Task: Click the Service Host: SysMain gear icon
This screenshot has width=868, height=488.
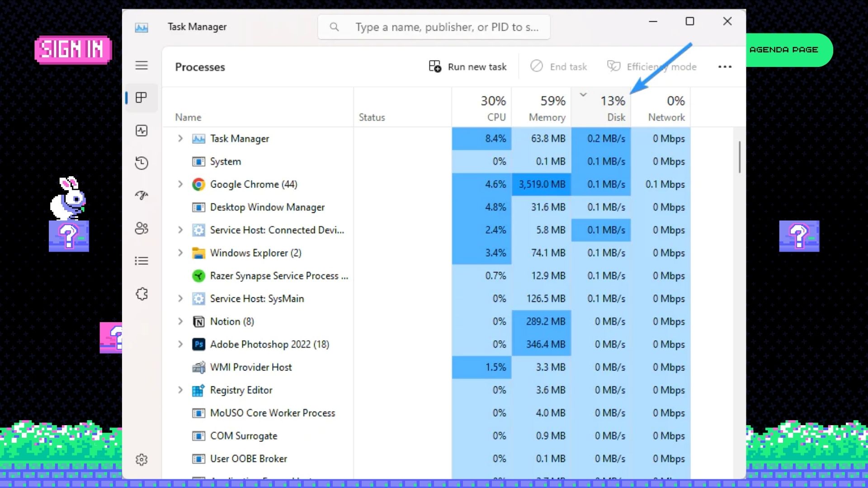Action: (198, 299)
